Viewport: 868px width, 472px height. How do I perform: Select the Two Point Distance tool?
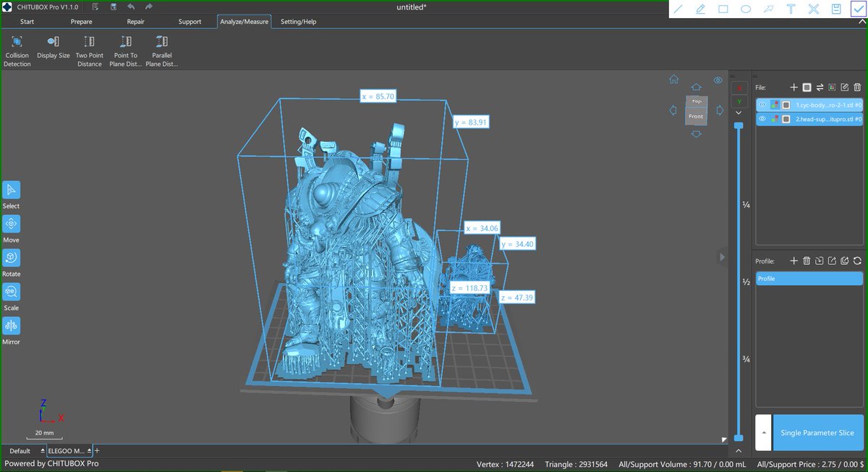point(89,50)
